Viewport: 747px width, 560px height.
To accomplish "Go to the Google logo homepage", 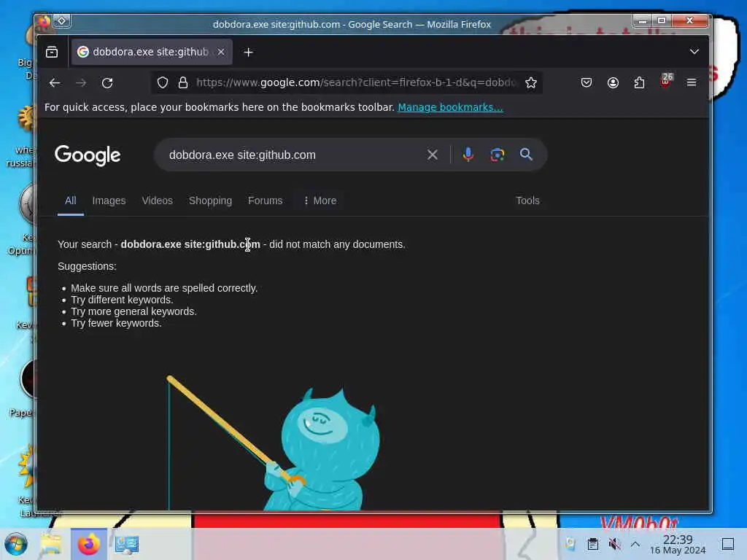I will [88, 155].
